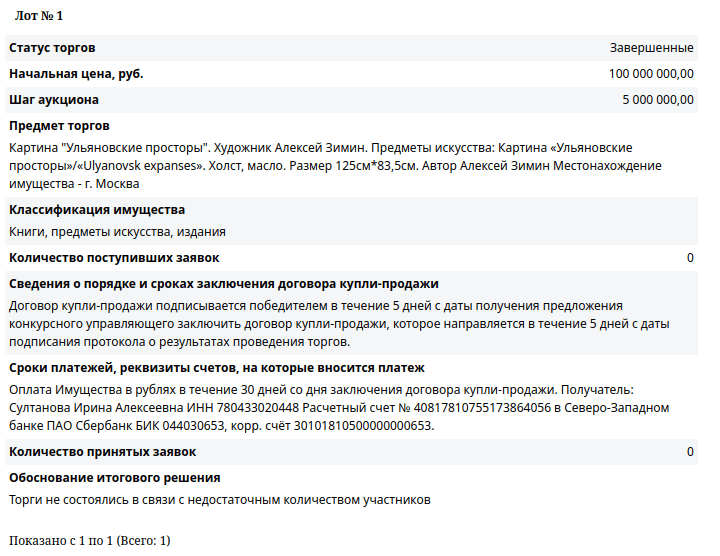Click the "Количество принятых заявок" label
Image resolution: width=720 pixels, height=556 pixels.
coord(102,452)
